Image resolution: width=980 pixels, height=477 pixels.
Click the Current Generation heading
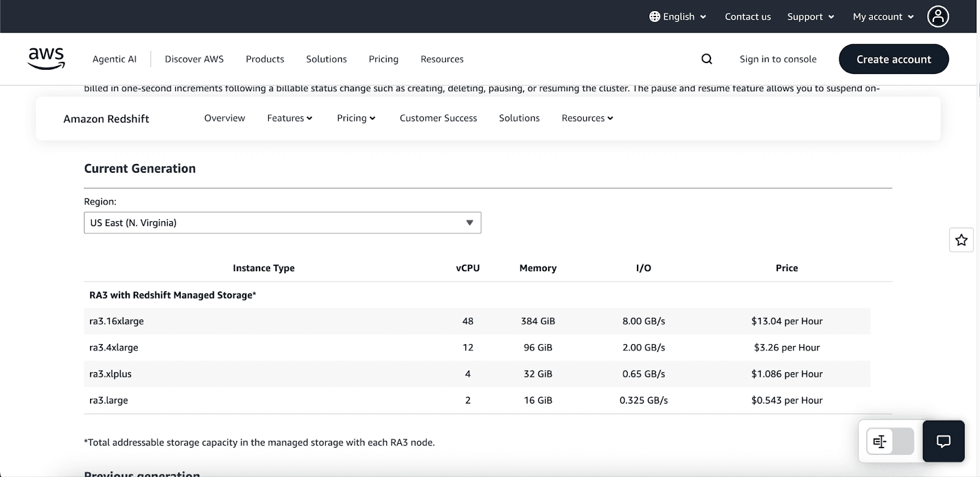click(140, 168)
